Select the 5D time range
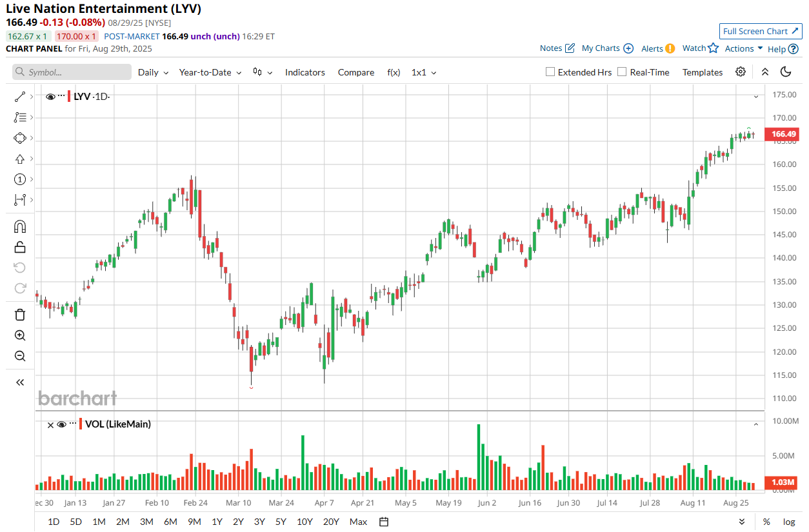The height and width of the screenshot is (532, 809). [x=76, y=522]
